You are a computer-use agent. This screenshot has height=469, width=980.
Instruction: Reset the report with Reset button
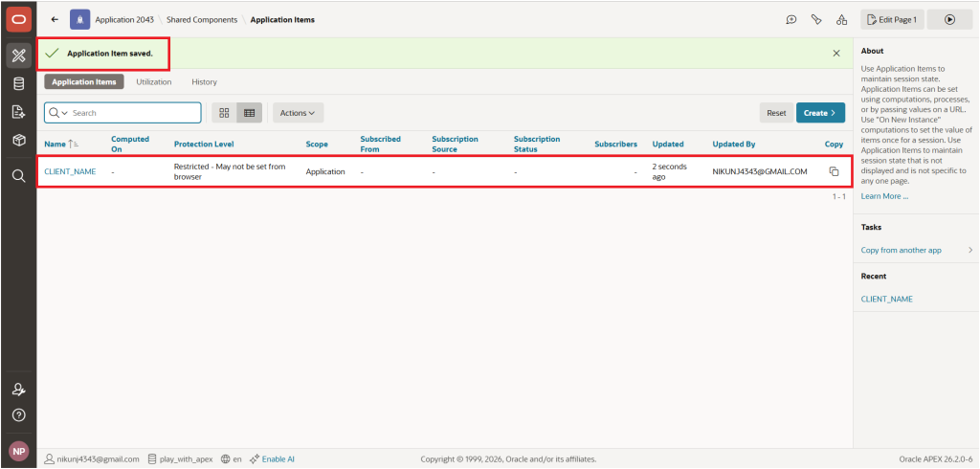point(776,113)
